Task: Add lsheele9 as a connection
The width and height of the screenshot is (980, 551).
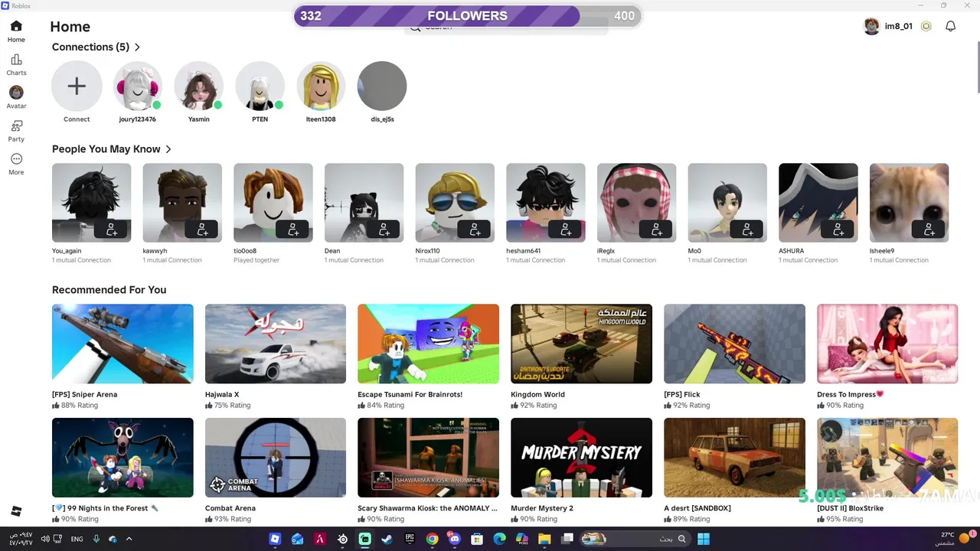Action: click(929, 229)
